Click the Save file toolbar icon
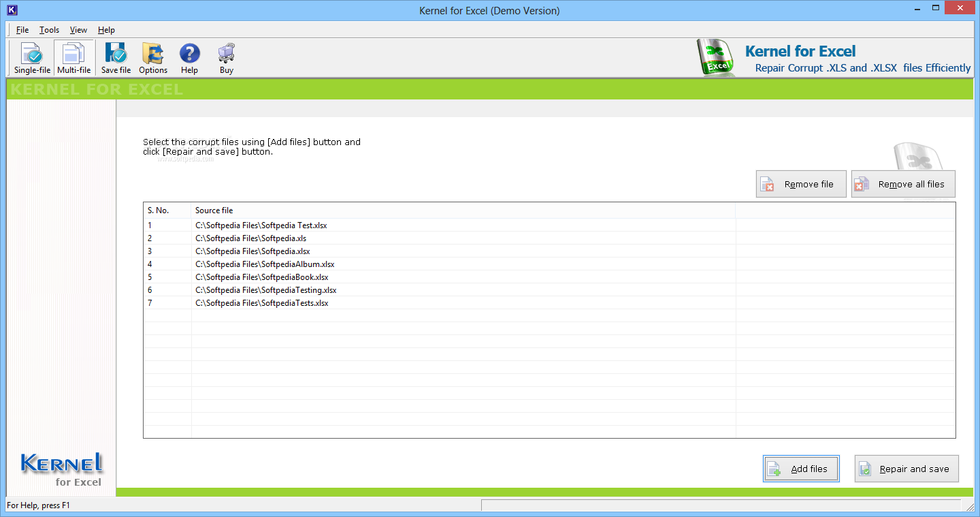Viewport: 980px width, 517px height. pyautogui.click(x=116, y=58)
